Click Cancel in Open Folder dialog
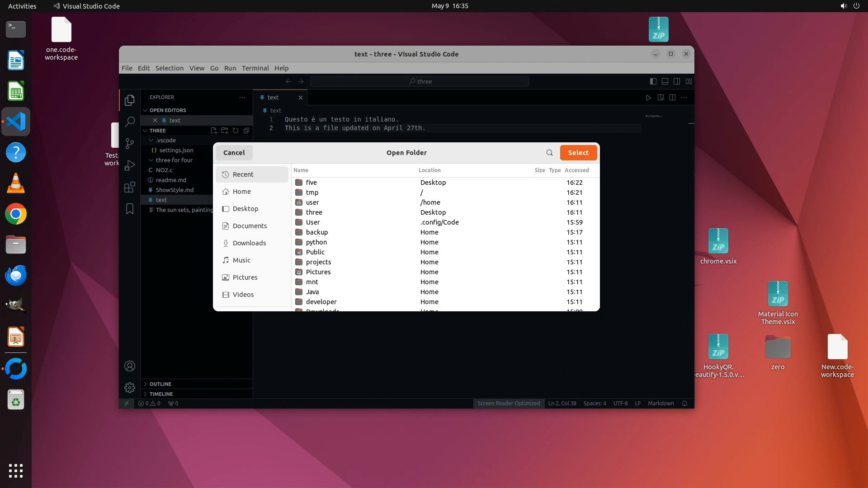The height and width of the screenshot is (488, 868). pyautogui.click(x=234, y=153)
